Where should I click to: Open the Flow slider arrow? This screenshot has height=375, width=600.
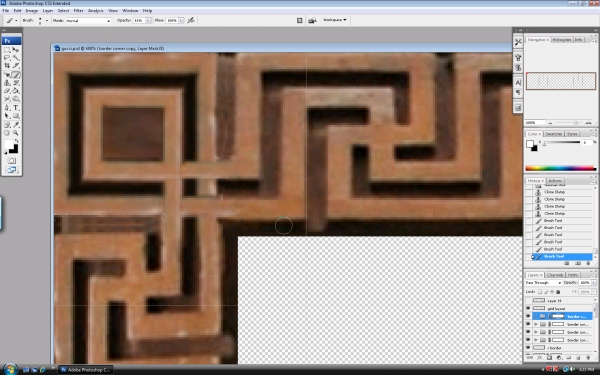(181, 21)
